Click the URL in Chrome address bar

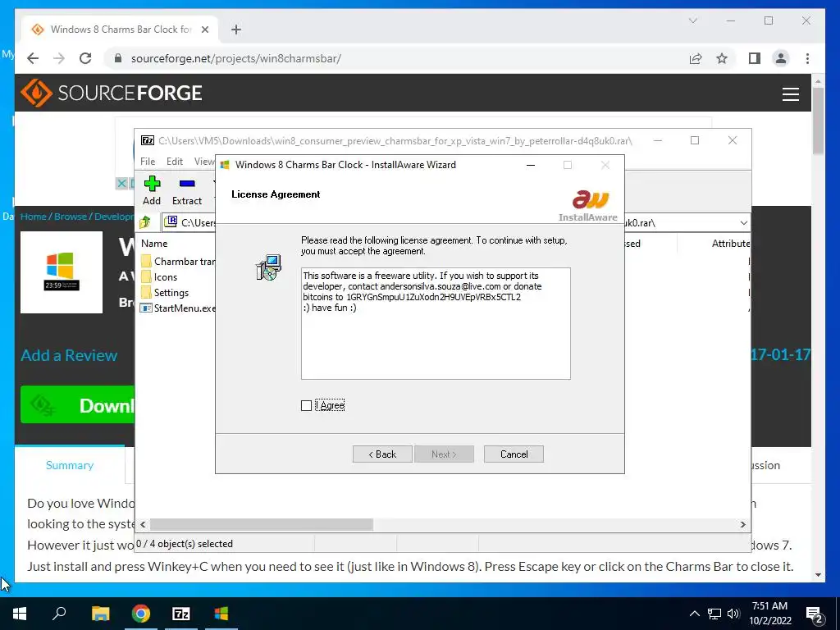(x=235, y=58)
